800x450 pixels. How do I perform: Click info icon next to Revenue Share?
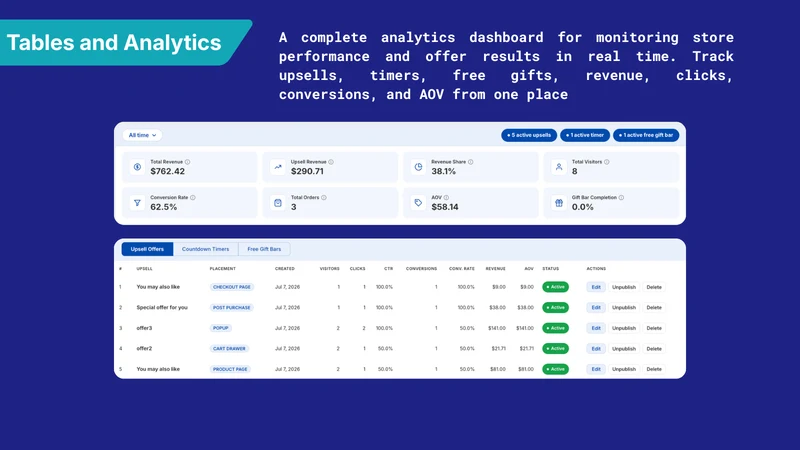coord(470,162)
